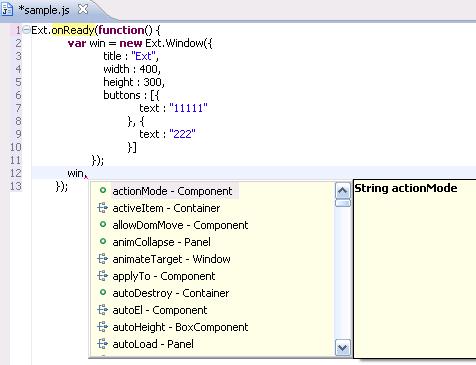Select autoEl - Component suggestion

pyautogui.click(x=160, y=310)
